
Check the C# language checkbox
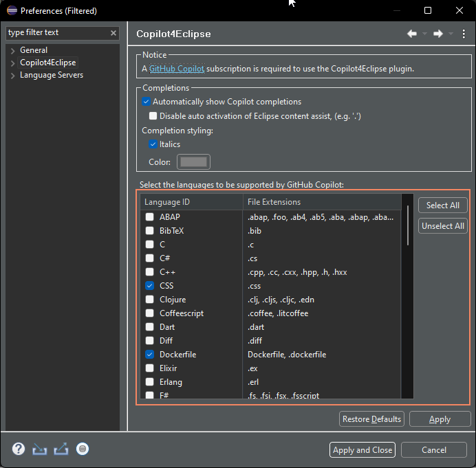pos(150,258)
